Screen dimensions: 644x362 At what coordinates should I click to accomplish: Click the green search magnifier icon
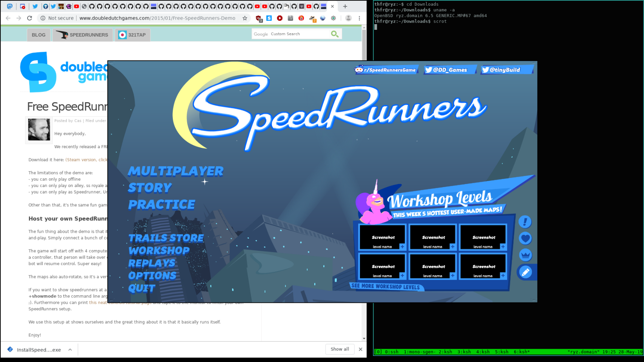334,34
